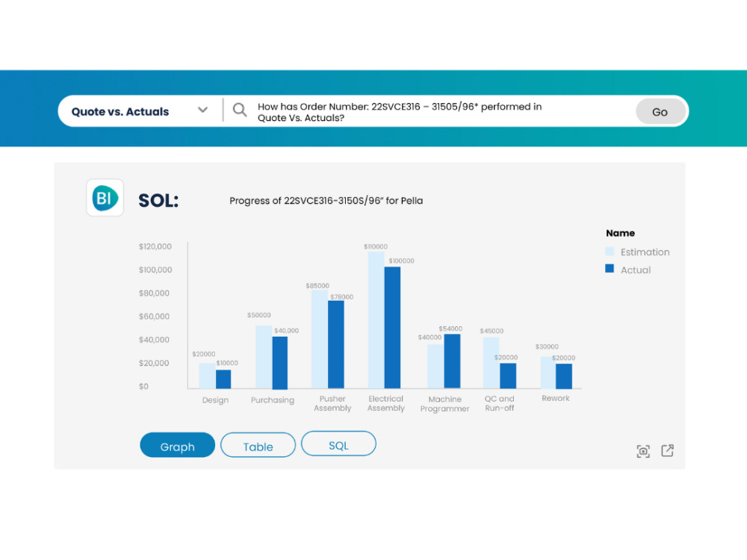747x560 pixels.
Task: Hit the Go button
Action: [660, 112]
